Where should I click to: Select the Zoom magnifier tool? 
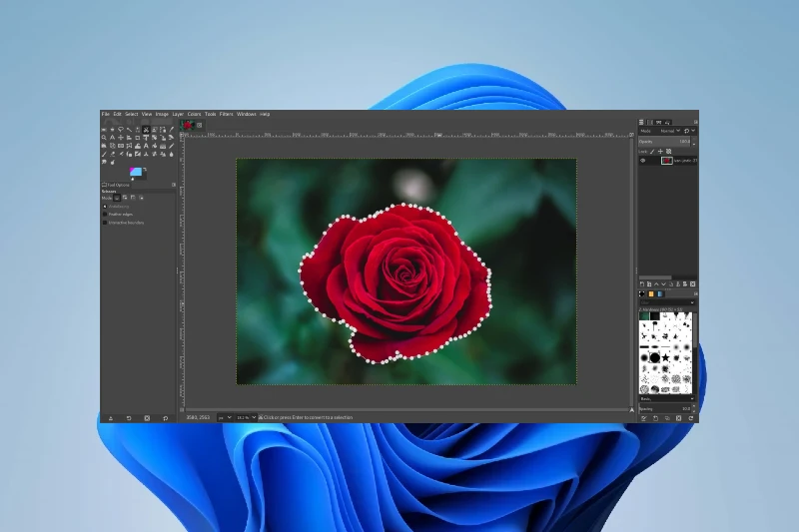[x=104, y=138]
